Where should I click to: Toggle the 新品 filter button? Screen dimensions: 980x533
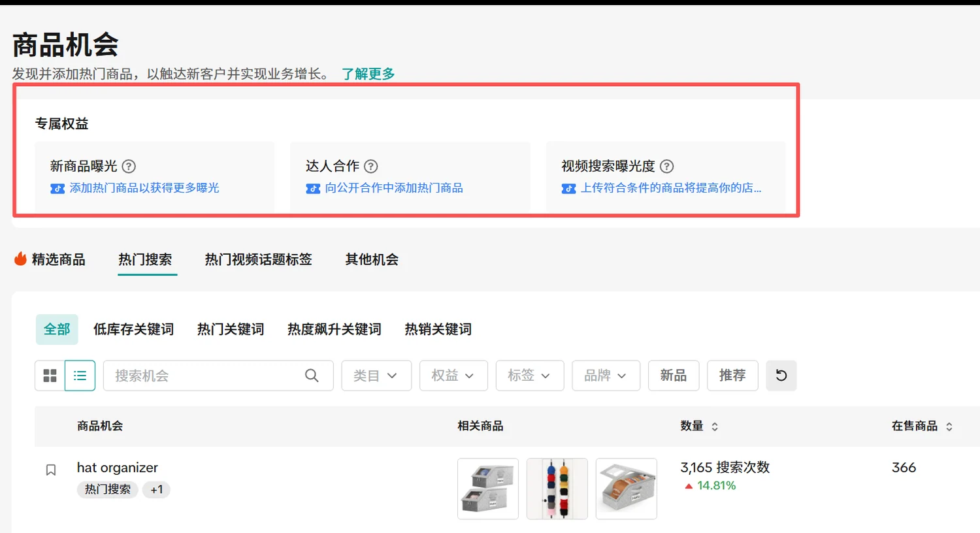click(x=674, y=376)
